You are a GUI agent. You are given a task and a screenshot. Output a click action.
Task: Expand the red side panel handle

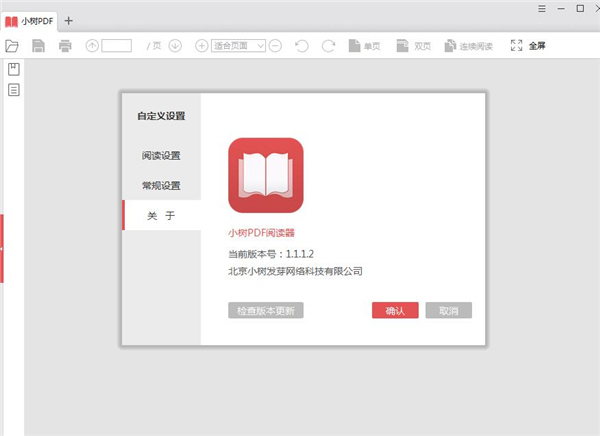click(2, 249)
